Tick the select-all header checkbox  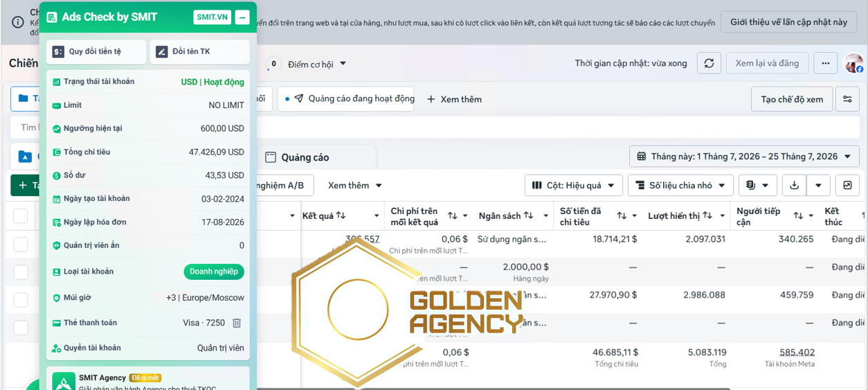pos(21,216)
